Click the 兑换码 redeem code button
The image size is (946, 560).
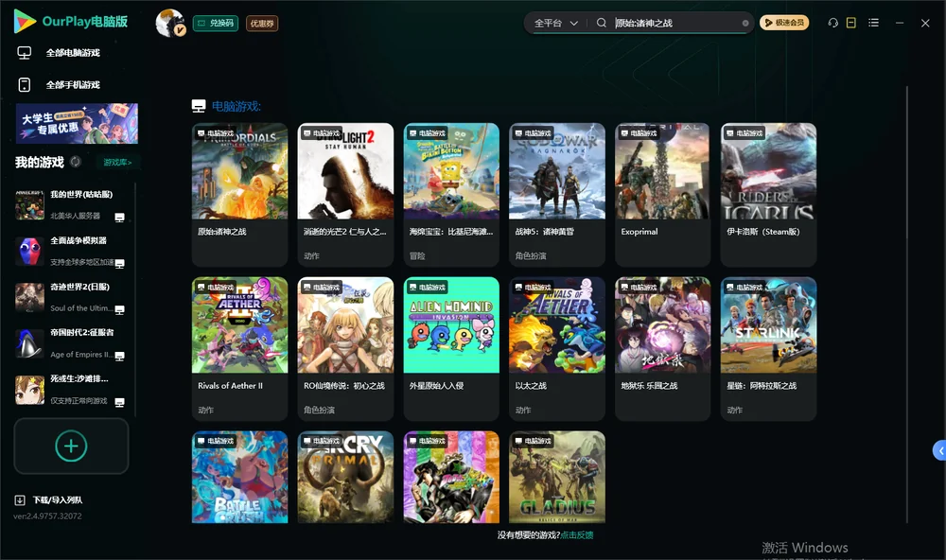(x=216, y=24)
